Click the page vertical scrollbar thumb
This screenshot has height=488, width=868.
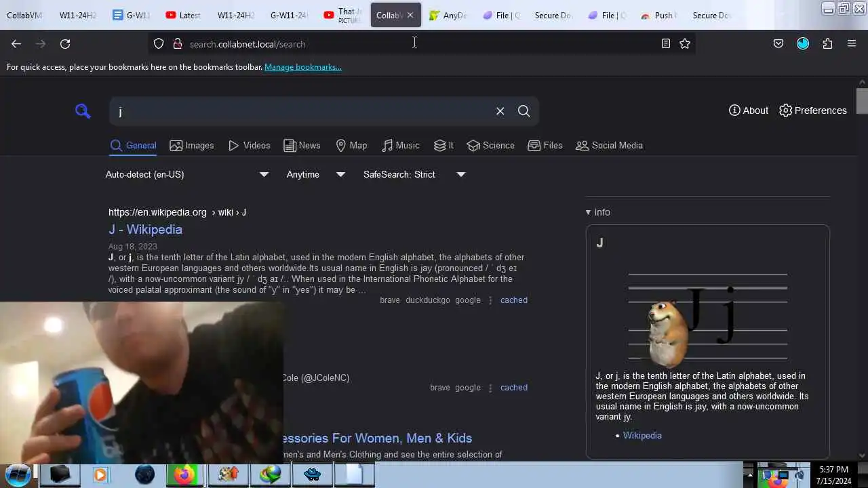click(x=862, y=100)
